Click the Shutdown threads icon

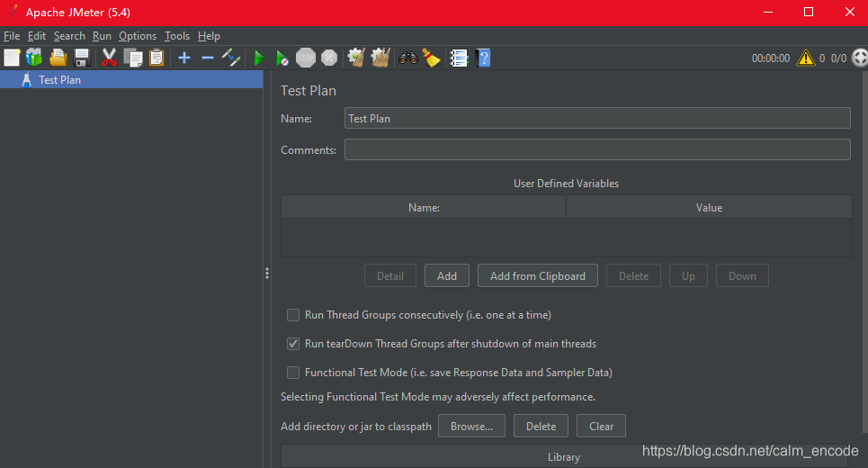pos(329,58)
